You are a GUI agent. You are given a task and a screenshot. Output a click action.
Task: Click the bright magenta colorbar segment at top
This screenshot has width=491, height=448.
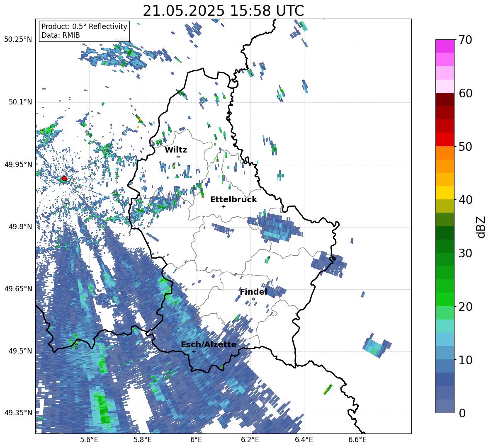pyautogui.click(x=445, y=46)
